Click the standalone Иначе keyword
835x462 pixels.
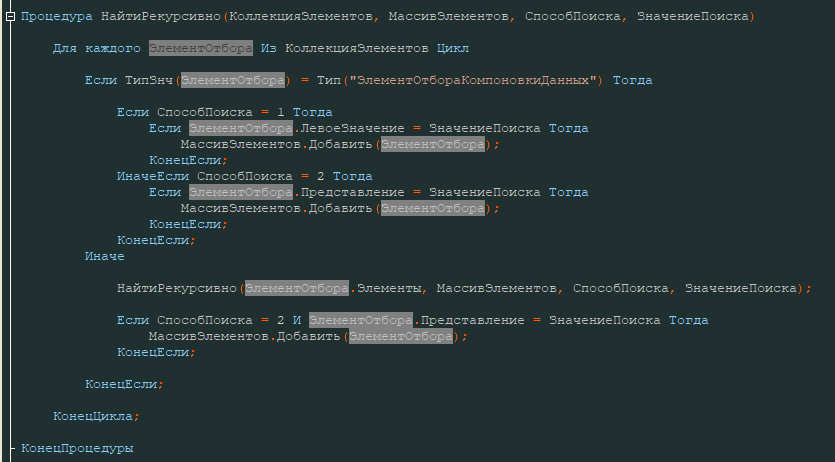[104, 256]
